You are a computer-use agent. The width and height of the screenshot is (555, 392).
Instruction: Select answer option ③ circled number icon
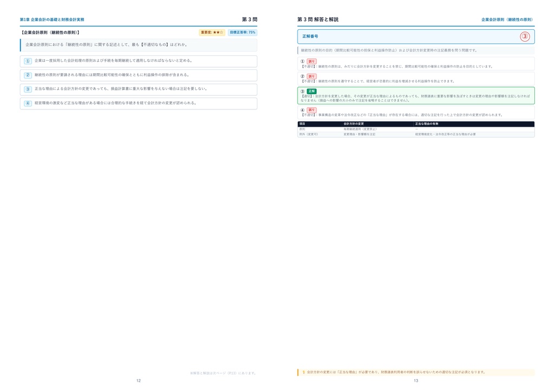(x=28, y=89)
